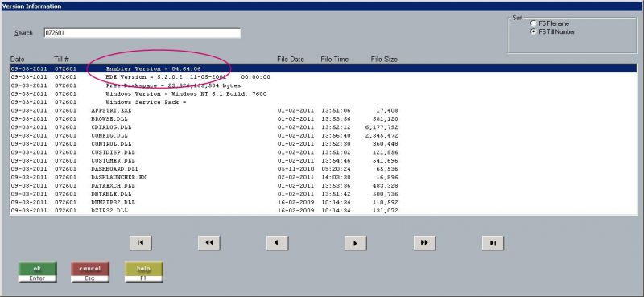Click the green ok Enter button
The image size is (644, 297).
(37, 272)
